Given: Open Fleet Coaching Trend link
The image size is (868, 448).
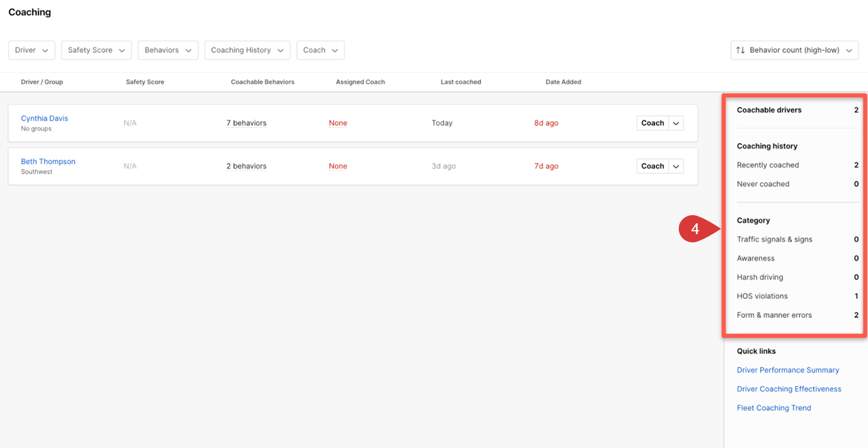Looking at the screenshot, I should pos(774,408).
